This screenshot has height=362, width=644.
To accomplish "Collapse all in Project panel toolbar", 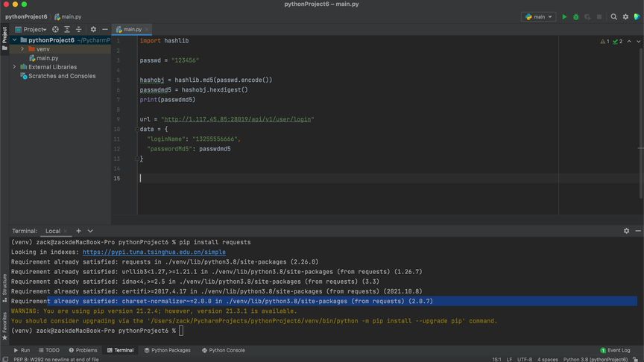I will tap(79, 29).
